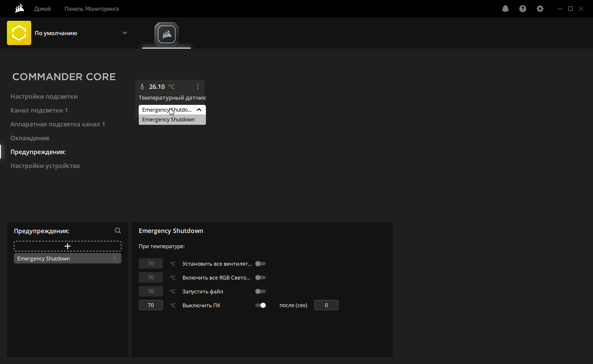Click the Corsair sails logo
This screenshot has width=593, height=364.
point(20,9)
